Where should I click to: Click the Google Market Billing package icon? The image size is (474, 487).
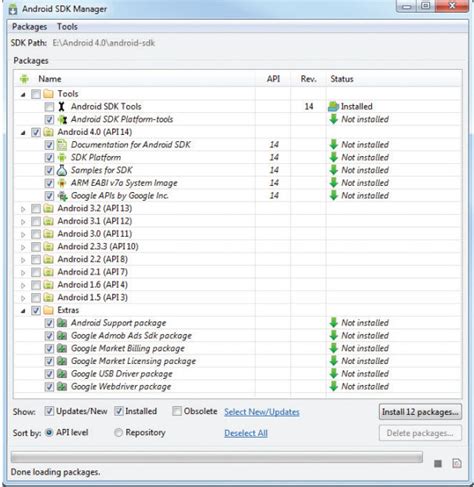(x=62, y=348)
